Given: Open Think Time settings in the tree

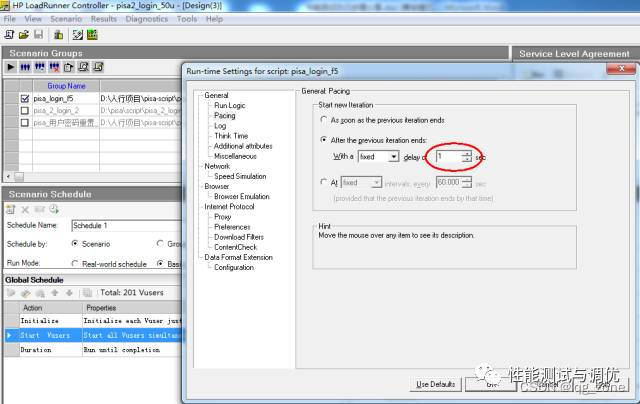Looking at the screenshot, I should 231,136.
